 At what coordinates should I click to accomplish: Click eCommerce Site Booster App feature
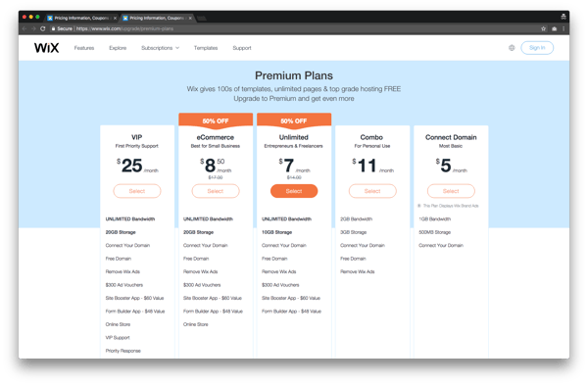[x=213, y=299]
